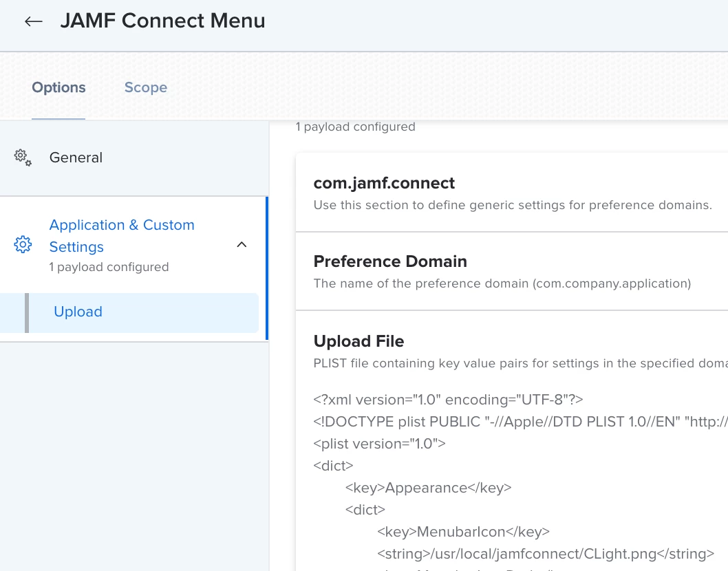Click the Appearance key line
Screen dimensions: 728x571
(x=428, y=488)
